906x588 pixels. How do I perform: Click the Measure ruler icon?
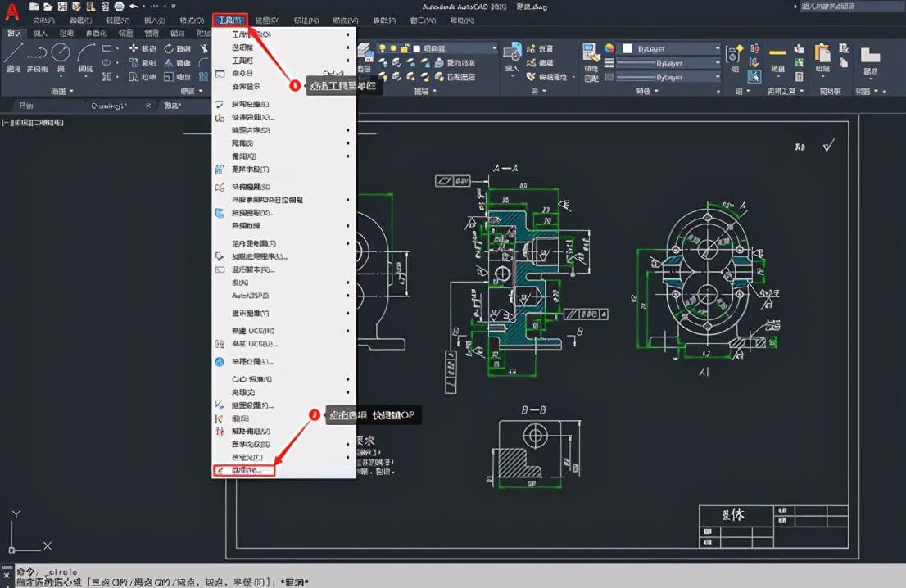coord(777,54)
